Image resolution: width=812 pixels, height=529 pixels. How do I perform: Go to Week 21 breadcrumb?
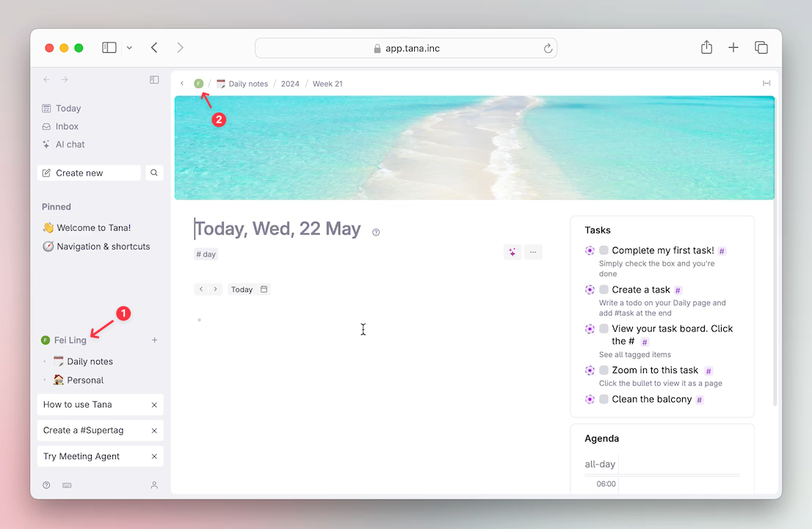pyautogui.click(x=327, y=84)
